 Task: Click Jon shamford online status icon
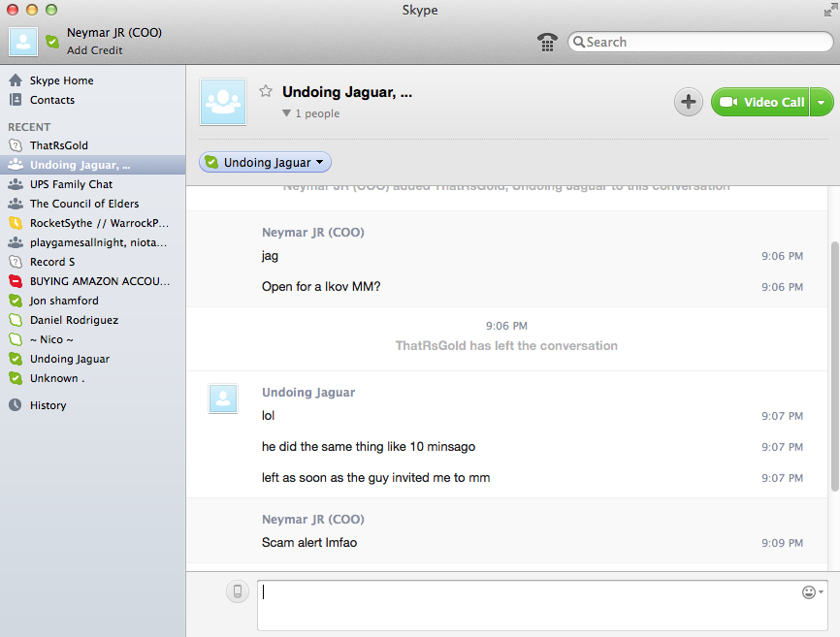[16, 301]
